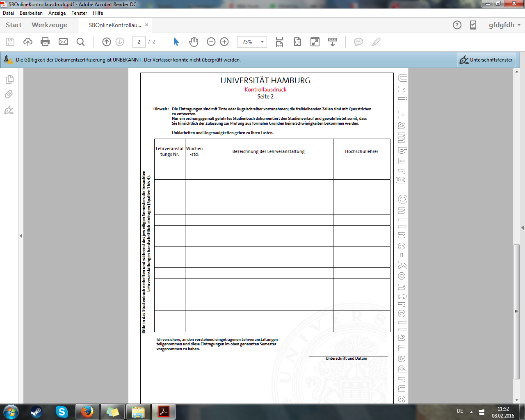The image size is (525, 420).
Task: Open the file explorer taskbar button
Action: click(x=138, y=412)
